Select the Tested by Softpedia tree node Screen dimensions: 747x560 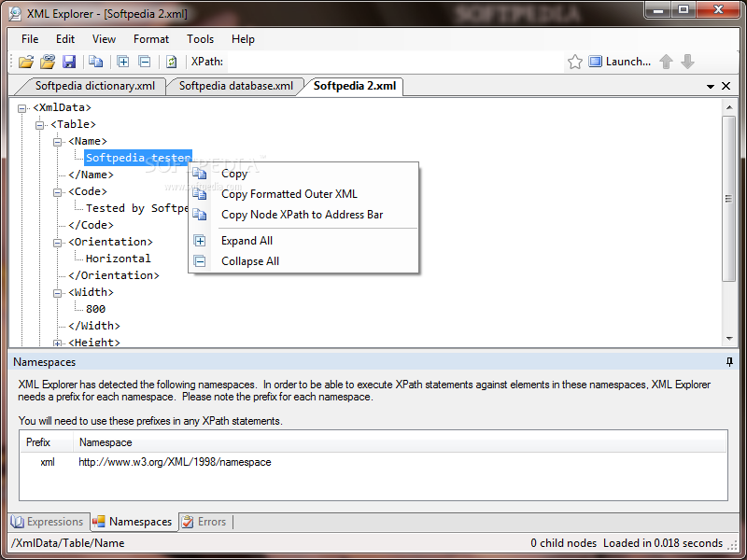coord(136,208)
